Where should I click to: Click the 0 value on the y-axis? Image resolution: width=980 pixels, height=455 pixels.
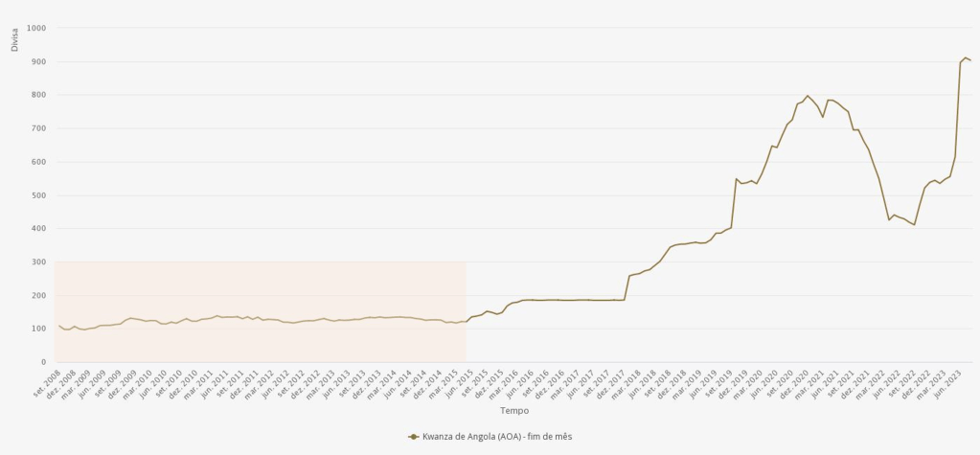click(x=44, y=362)
